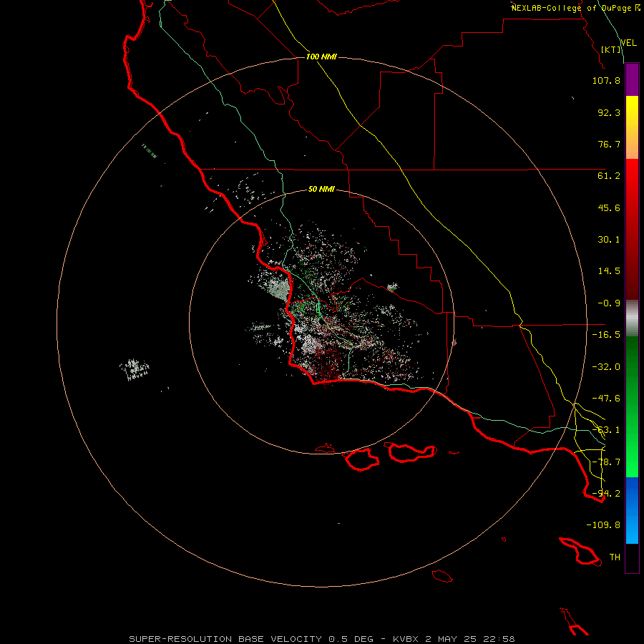Click the 50 NMI range ring label
Screen dimensions: 644x644
click(x=321, y=189)
